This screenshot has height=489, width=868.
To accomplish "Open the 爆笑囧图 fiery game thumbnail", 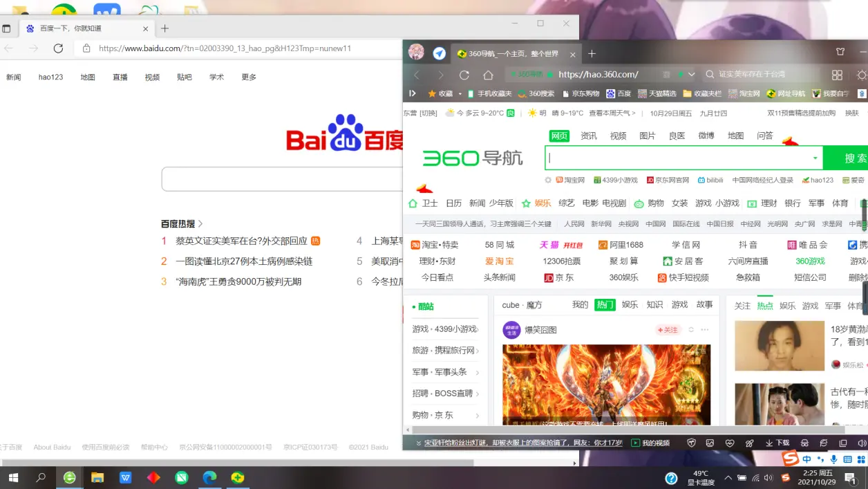I will tap(606, 385).
